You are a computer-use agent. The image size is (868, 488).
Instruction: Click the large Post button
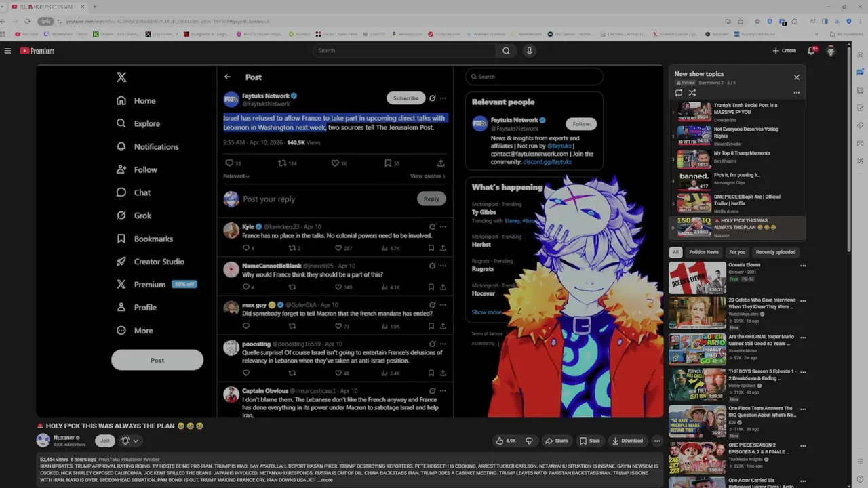click(x=157, y=360)
